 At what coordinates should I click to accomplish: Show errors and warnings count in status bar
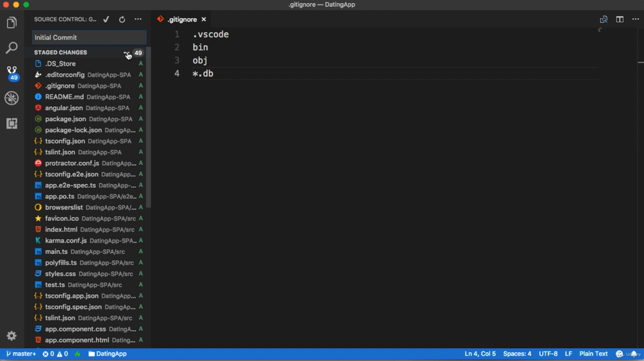55,354
